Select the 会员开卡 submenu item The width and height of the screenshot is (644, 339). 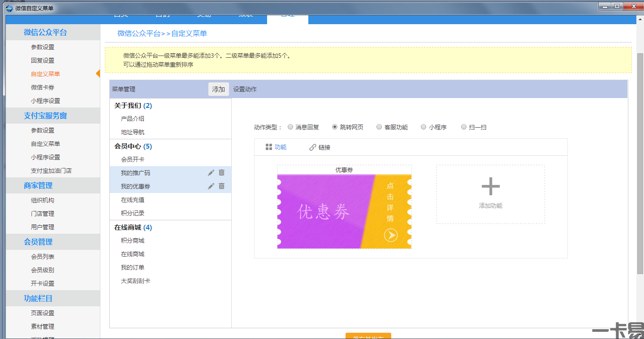click(x=133, y=159)
